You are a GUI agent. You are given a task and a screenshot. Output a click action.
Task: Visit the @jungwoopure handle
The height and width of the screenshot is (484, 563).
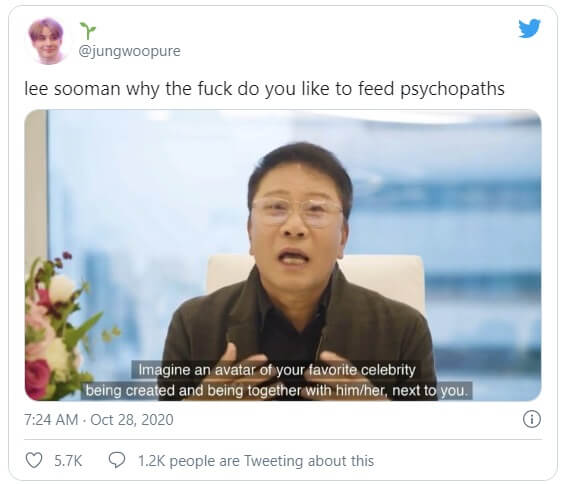(x=130, y=51)
